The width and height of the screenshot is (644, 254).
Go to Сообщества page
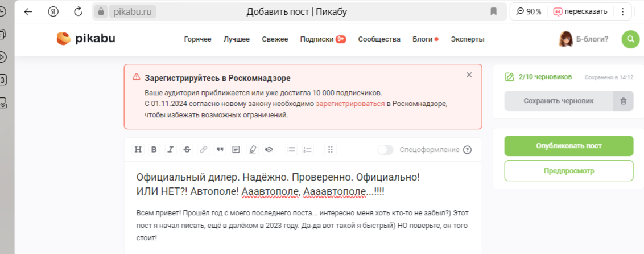click(379, 39)
